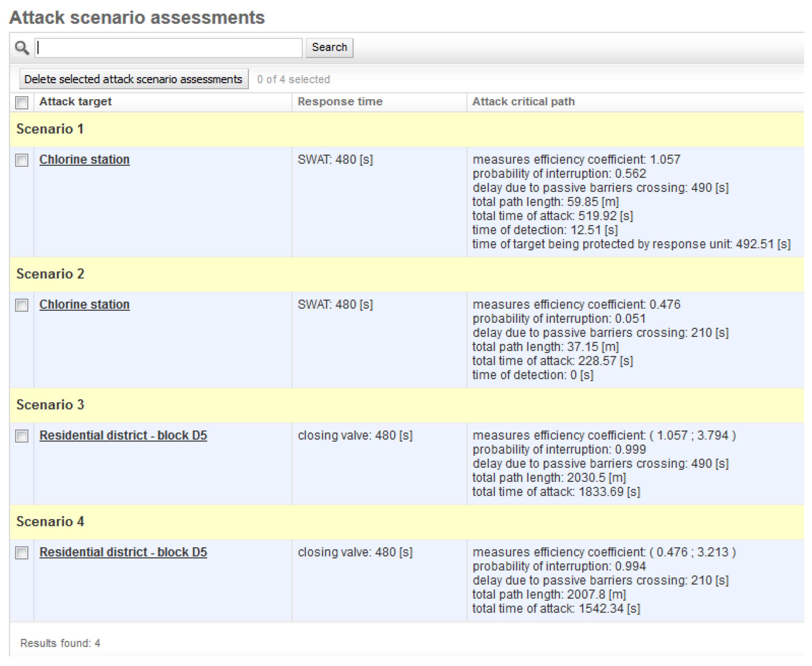The image size is (812, 666).
Task: Click the Attack critical path column header
Action: pyautogui.click(x=523, y=102)
